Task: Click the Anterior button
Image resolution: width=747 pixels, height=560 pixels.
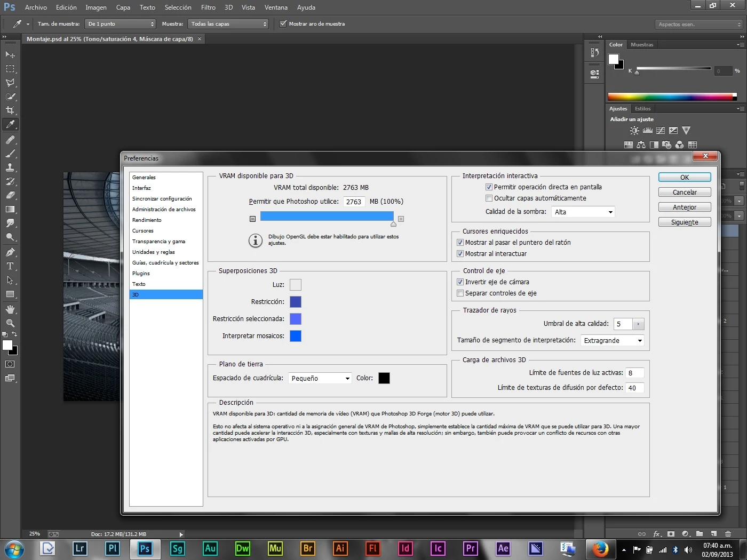Action: [x=685, y=207]
